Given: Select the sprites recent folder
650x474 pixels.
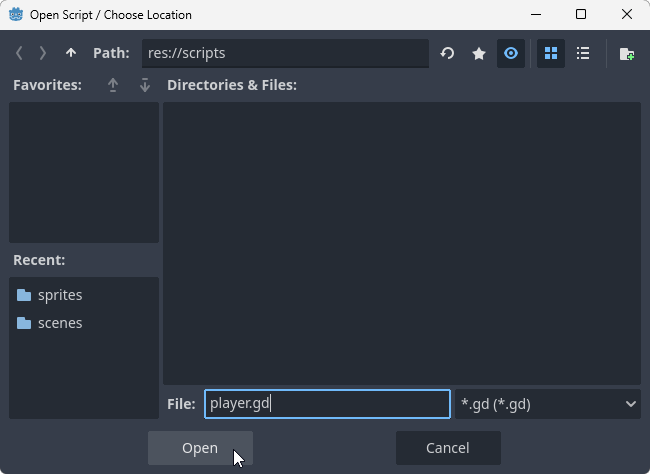Looking at the screenshot, I should coord(60,295).
